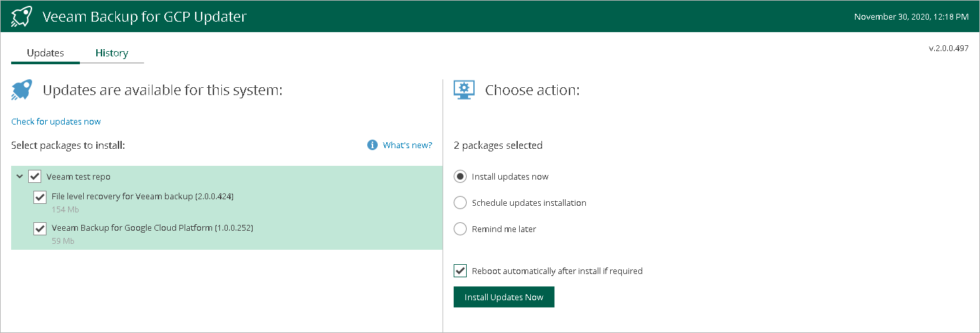Image resolution: width=980 pixels, height=333 pixels.
Task: Click the monitor gear icon beside Choose action
Action: tap(464, 90)
